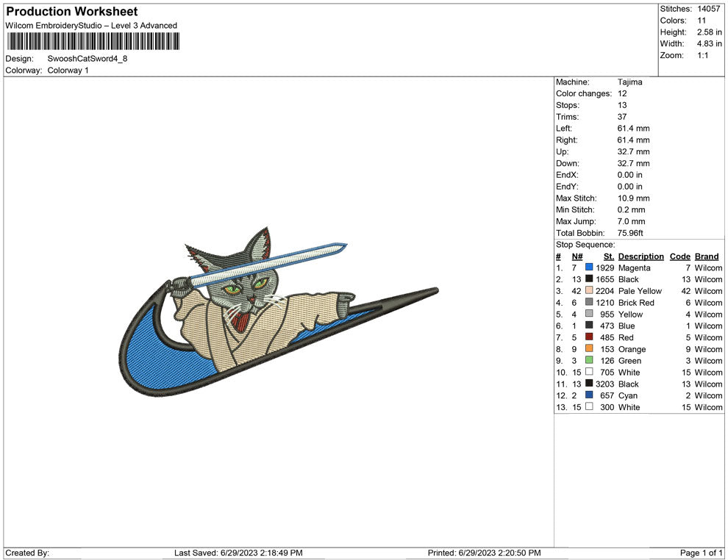Click the blue Magenta color swatch in row 1
The height and width of the screenshot is (560, 728).
coord(589,268)
